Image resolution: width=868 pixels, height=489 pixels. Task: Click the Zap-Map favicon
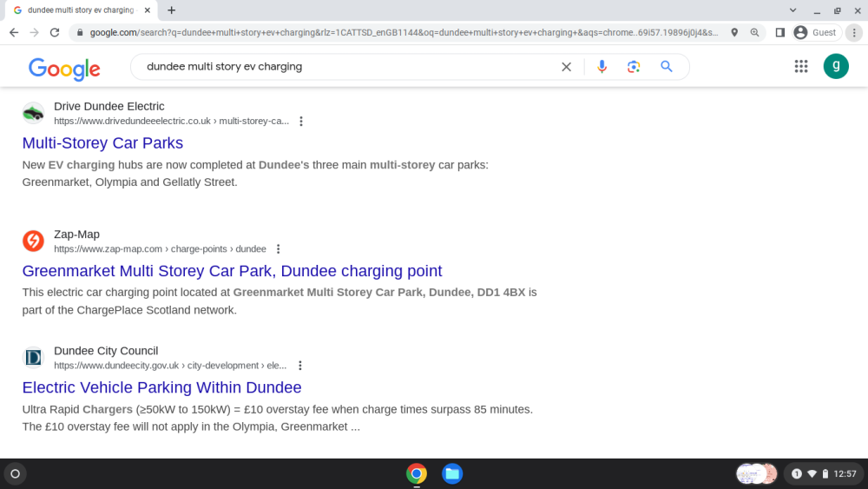click(x=33, y=241)
